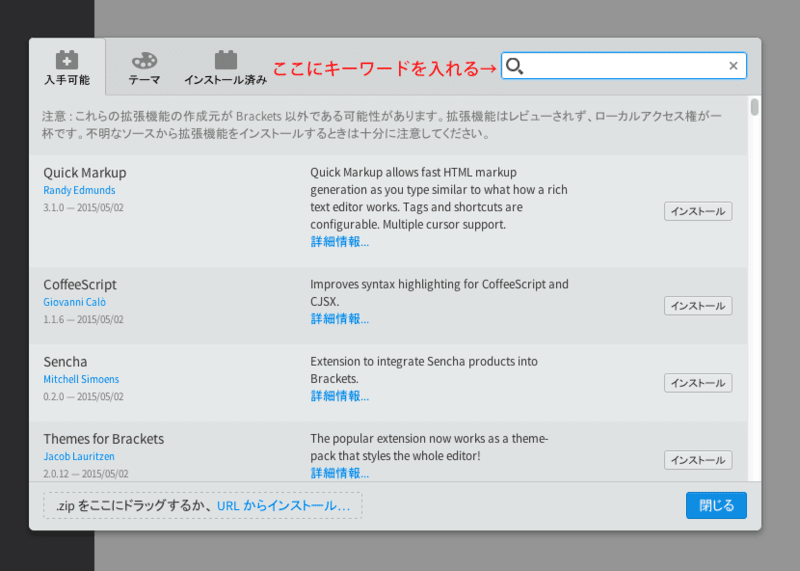Screen dimensions: 800x571
Task: Click version text 3.1.0 — 2015/05/02
Action: [x=83, y=208]
